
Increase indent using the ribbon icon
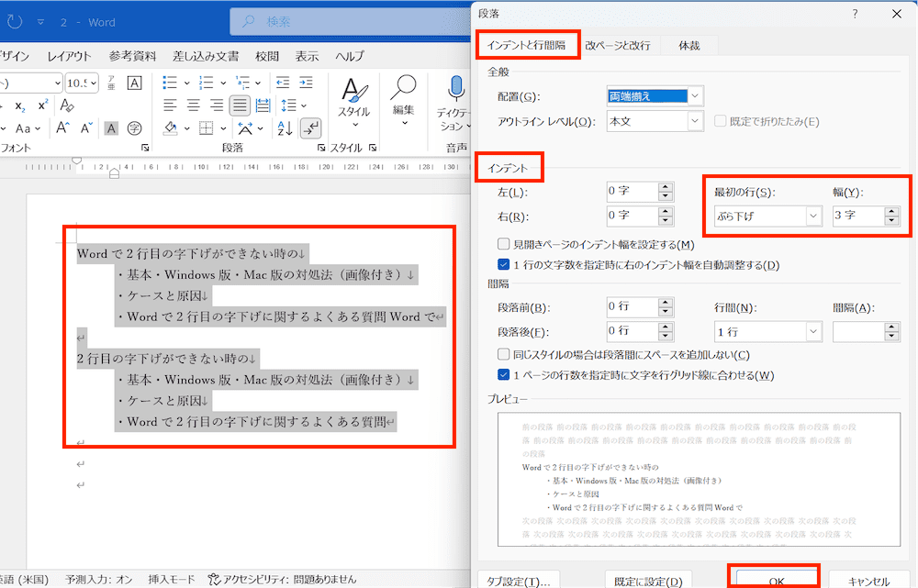point(308,82)
